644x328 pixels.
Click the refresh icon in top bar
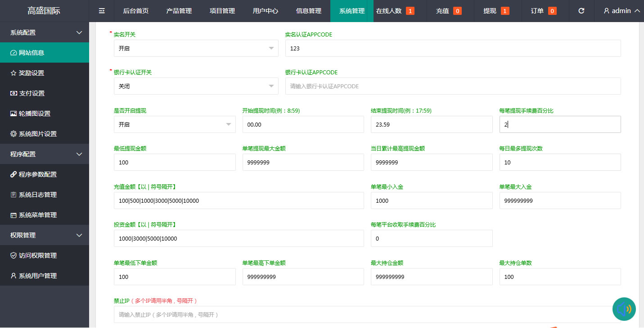(581, 11)
